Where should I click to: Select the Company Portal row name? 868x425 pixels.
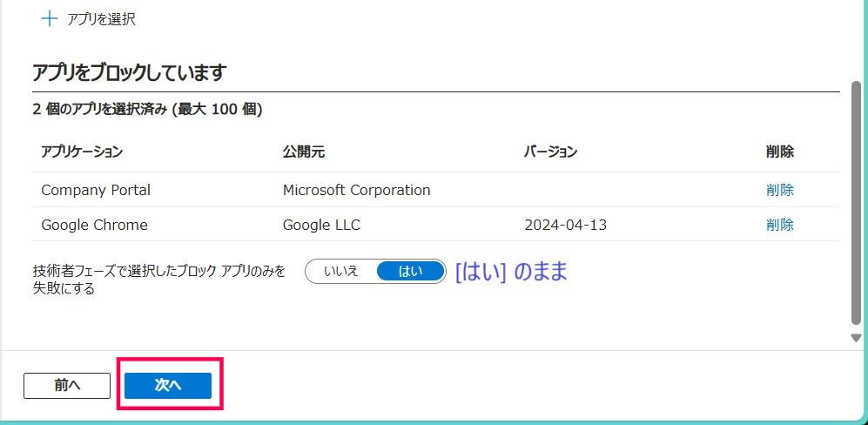point(96,190)
